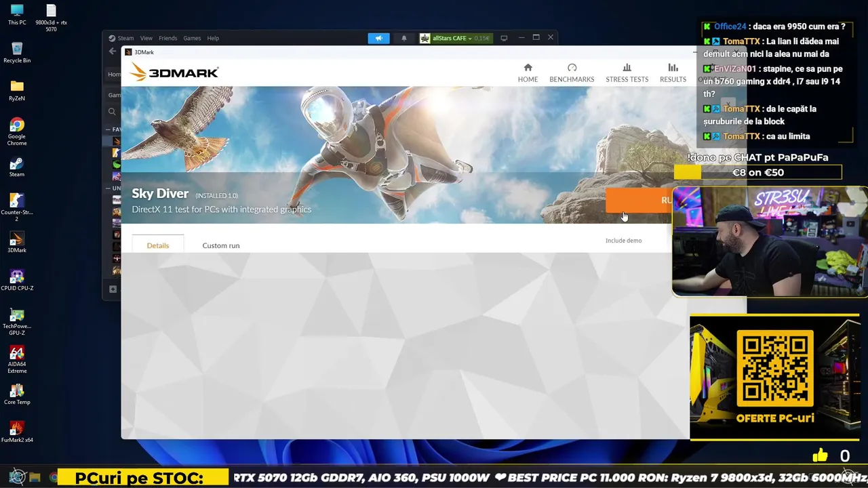
Task: Open the RyZeN folder on desktop
Action: pos(17,90)
